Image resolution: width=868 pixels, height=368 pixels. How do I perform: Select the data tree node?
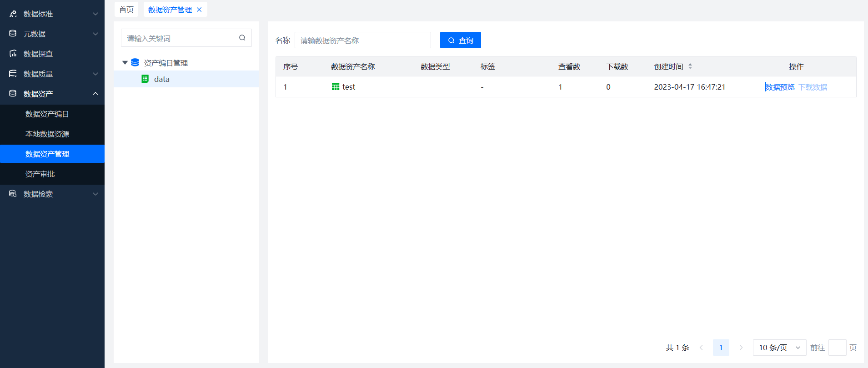click(186, 79)
